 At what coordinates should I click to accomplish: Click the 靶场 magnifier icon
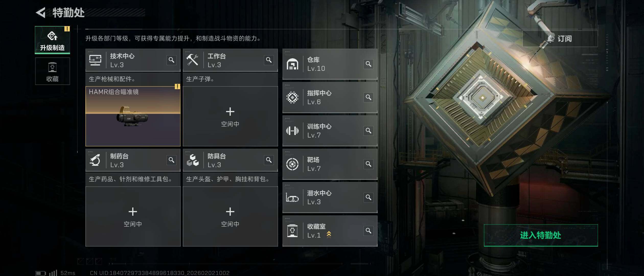(x=369, y=164)
